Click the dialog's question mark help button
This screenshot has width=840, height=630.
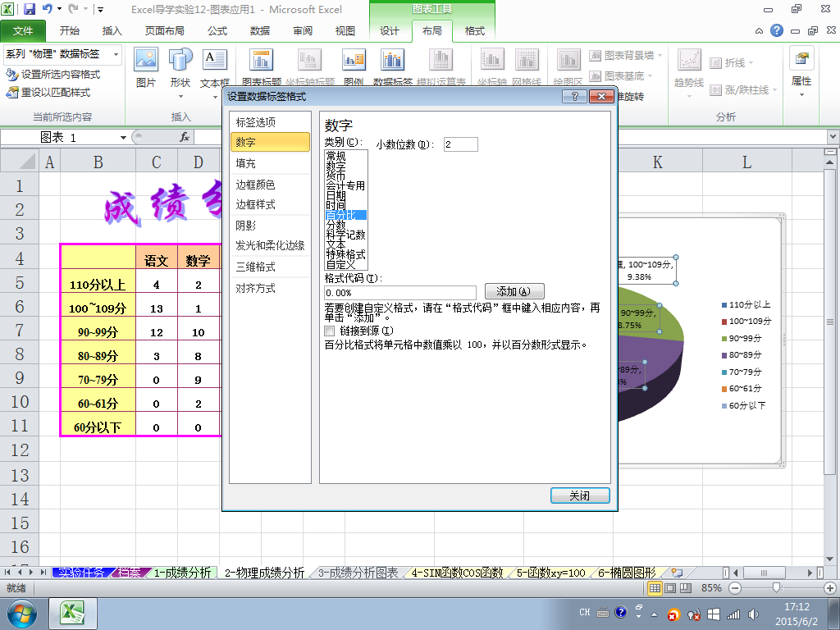[575, 97]
